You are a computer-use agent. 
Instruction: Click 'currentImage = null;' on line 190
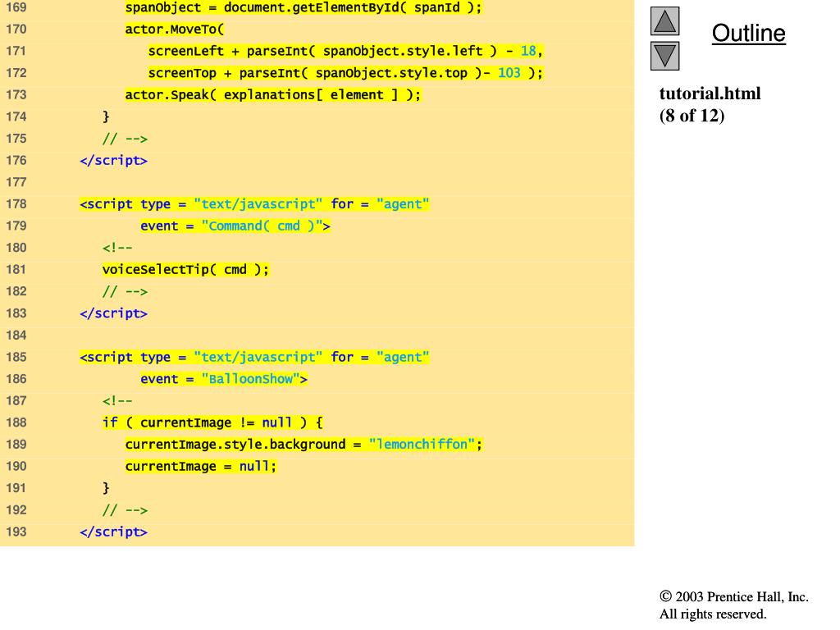pos(201,467)
